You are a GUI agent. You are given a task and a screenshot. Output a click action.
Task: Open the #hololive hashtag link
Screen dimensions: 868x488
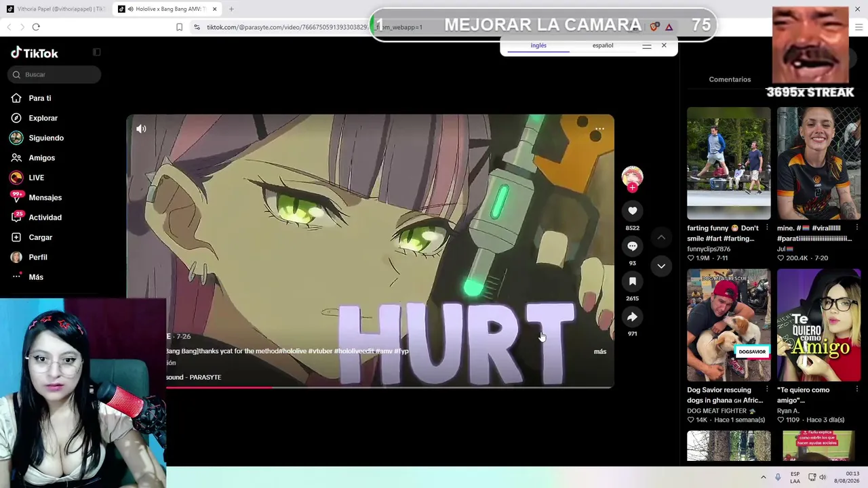click(x=293, y=351)
